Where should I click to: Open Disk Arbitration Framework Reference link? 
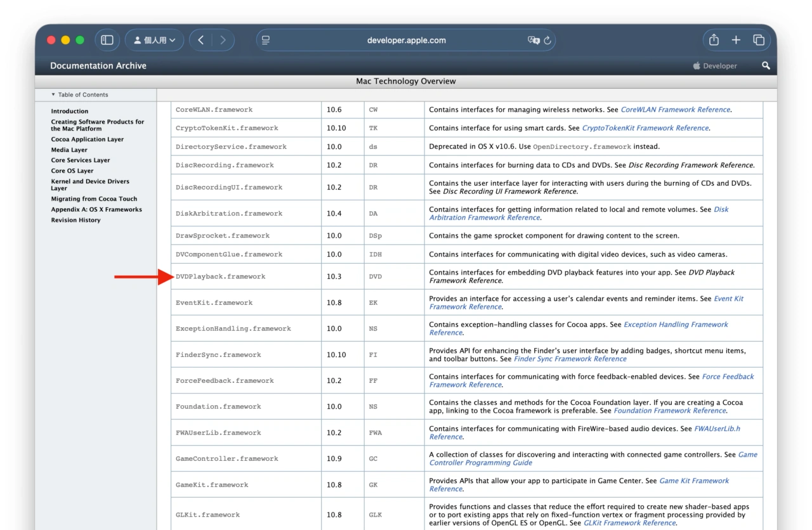coord(579,213)
